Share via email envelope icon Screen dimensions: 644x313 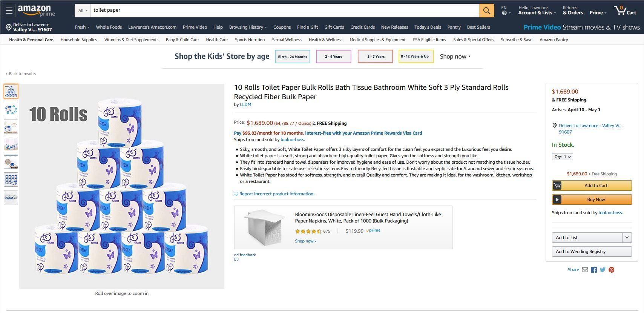[x=585, y=270]
